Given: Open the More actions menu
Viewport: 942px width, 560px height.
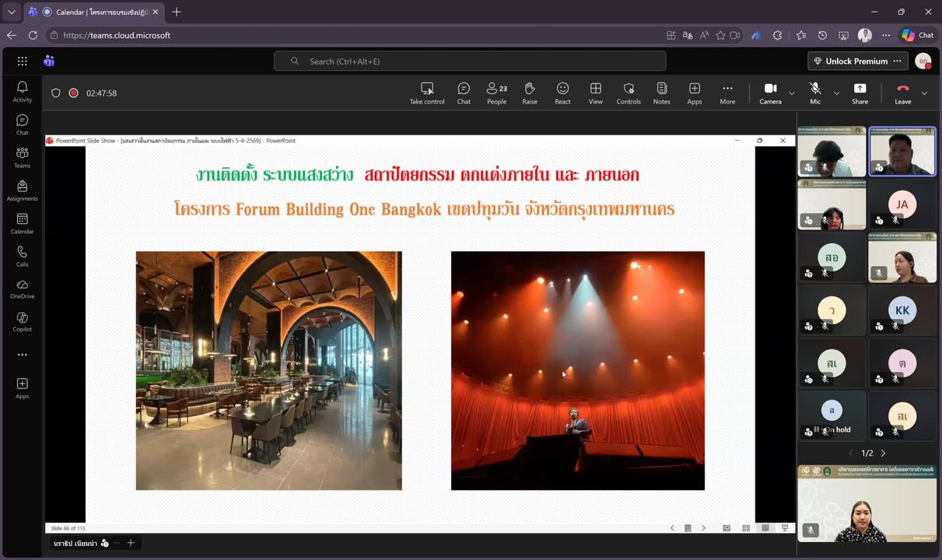Looking at the screenshot, I should click(727, 93).
